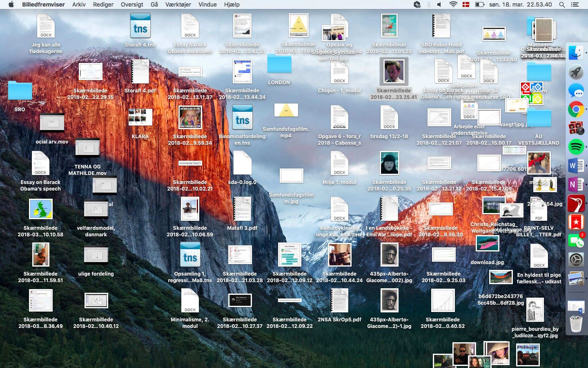Viewport: 588px width, 368px height.
Task: Select the LONDON folder on desktop
Action: point(279,65)
